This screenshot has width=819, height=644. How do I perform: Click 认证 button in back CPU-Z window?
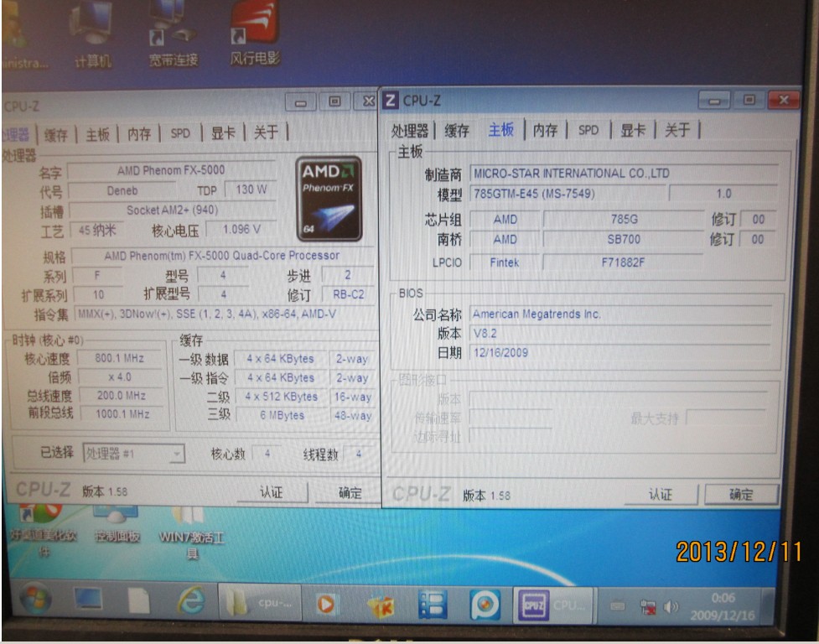click(x=272, y=492)
